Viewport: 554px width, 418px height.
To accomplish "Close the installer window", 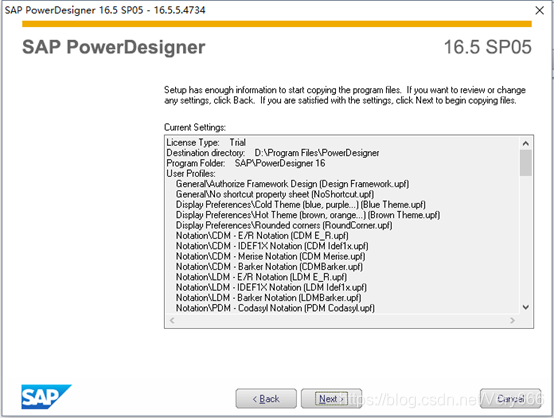I will [x=540, y=10].
